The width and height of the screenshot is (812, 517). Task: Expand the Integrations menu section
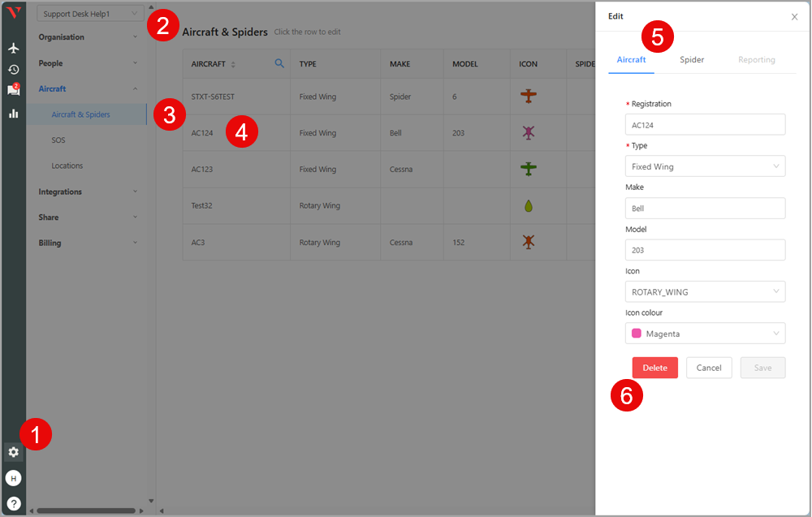point(88,192)
